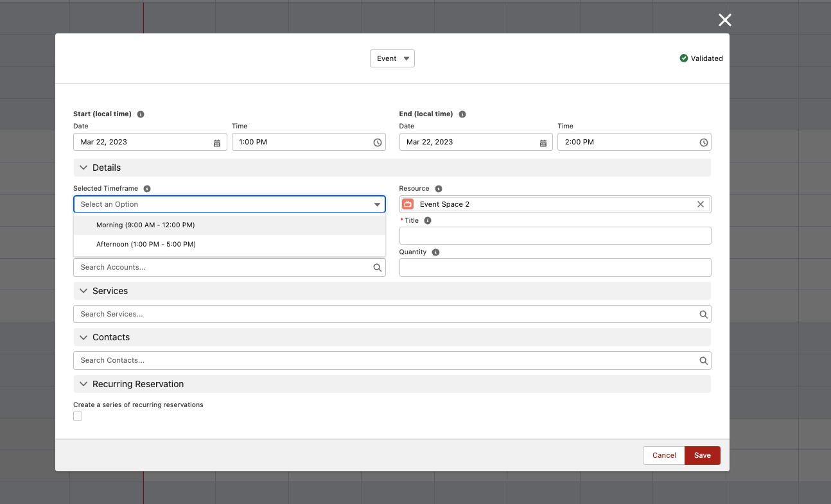Click the Cancel button
Screen dimensions: 831x504
click(x=664, y=455)
